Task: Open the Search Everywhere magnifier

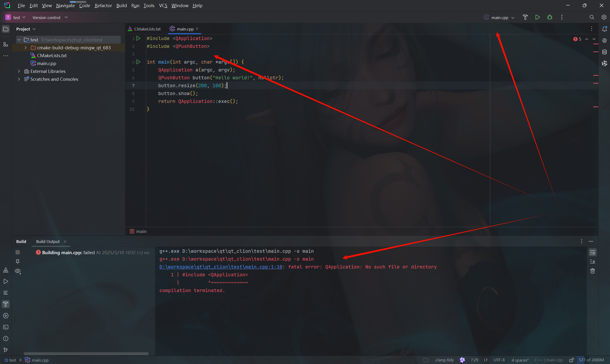Action: (592, 17)
